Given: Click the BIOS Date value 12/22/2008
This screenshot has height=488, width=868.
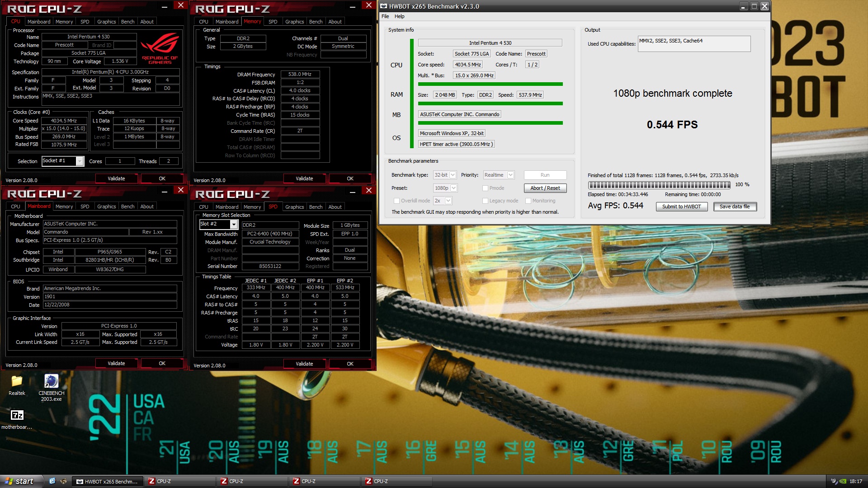Looking at the screenshot, I should (110, 305).
